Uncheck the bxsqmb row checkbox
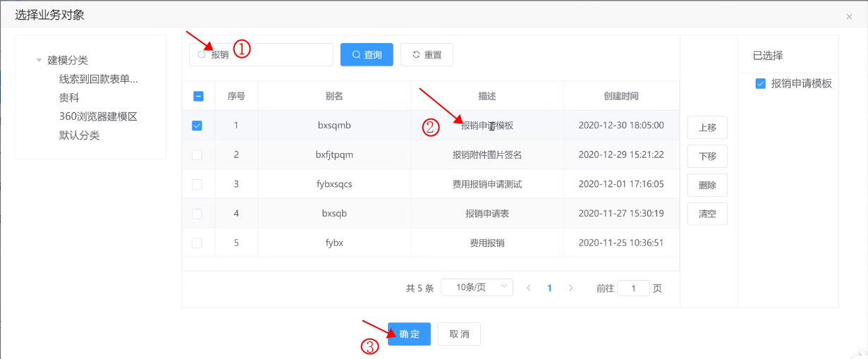 point(197,126)
